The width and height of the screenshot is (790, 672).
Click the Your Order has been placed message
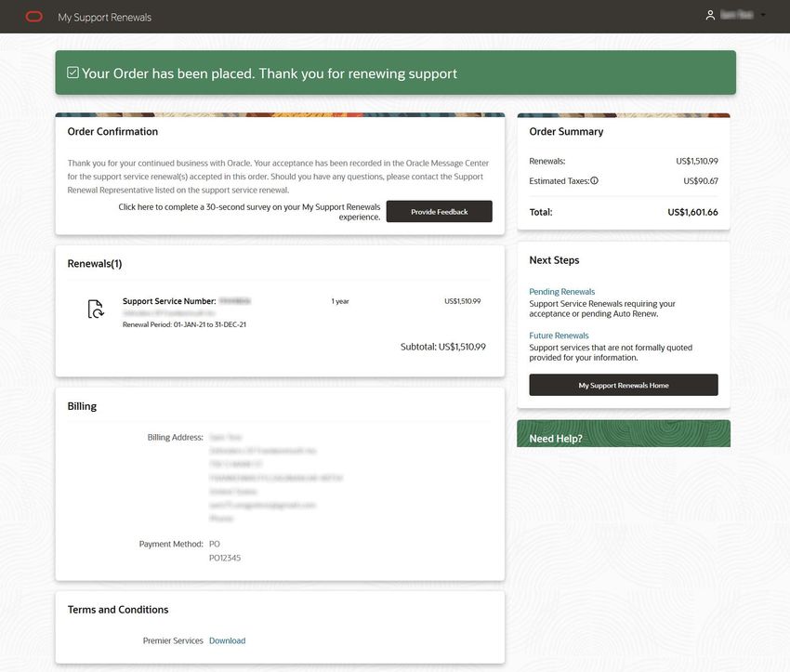(x=270, y=73)
